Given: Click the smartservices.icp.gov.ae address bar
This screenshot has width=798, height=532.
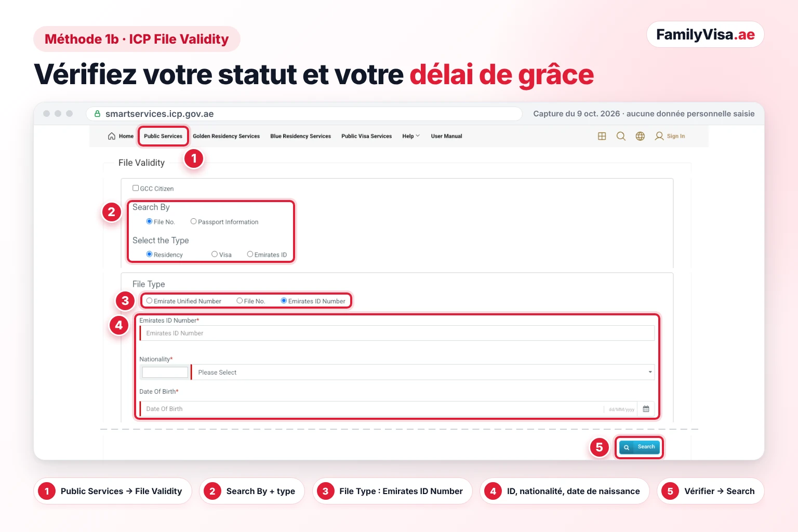Looking at the screenshot, I should (x=304, y=114).
